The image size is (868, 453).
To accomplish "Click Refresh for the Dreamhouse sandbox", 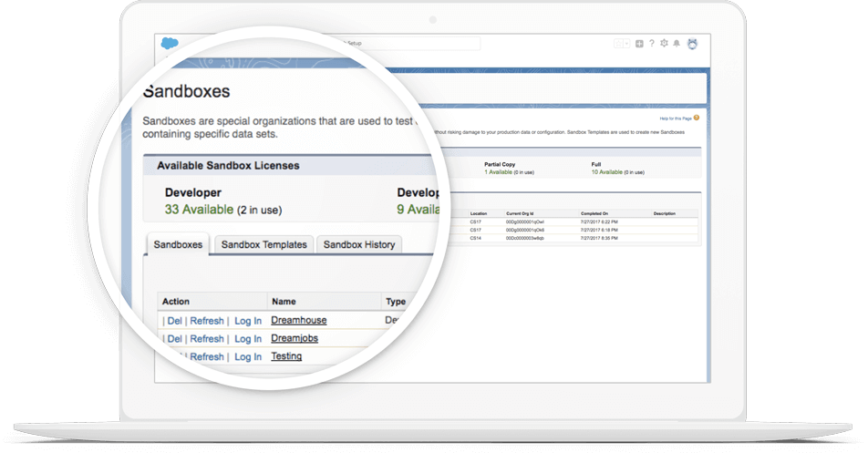I will [206, 321].
